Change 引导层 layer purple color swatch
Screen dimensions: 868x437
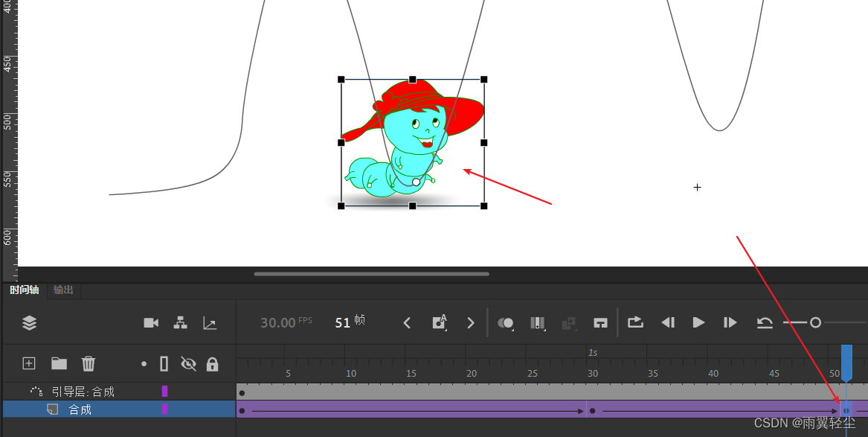tap(164, 392)
